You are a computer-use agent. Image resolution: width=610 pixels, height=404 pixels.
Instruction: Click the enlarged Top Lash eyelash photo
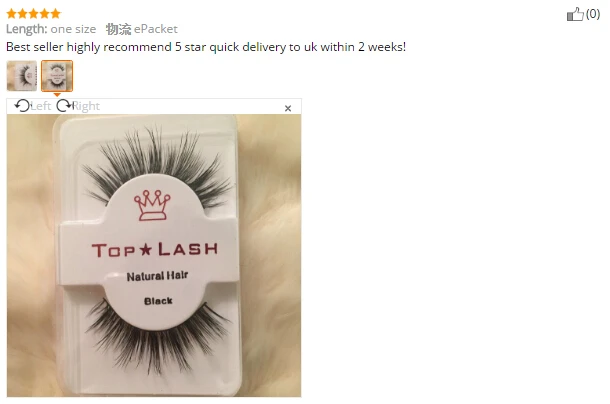click(x=154, y=255)
